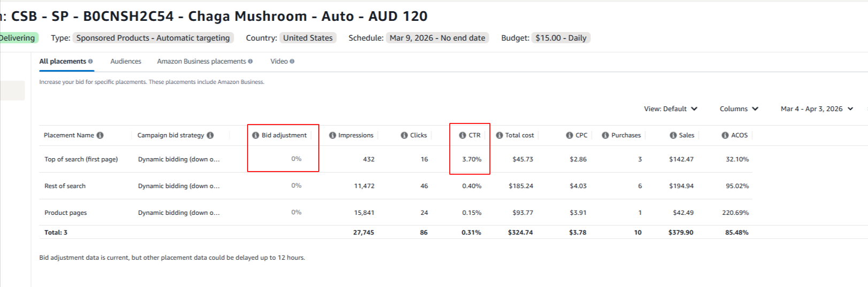Screen dimensions: 868x287
Task: Click info icon beside Purchases header
Action: pos(605,135)
